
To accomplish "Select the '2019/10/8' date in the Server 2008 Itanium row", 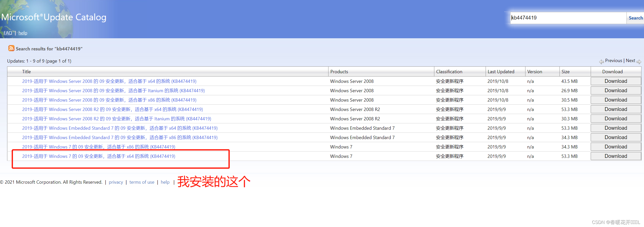I will (498, 91).
